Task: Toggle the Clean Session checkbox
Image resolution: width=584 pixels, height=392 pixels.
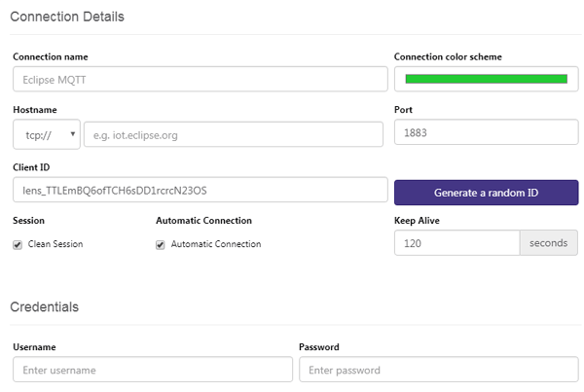Action: (18, 244)
